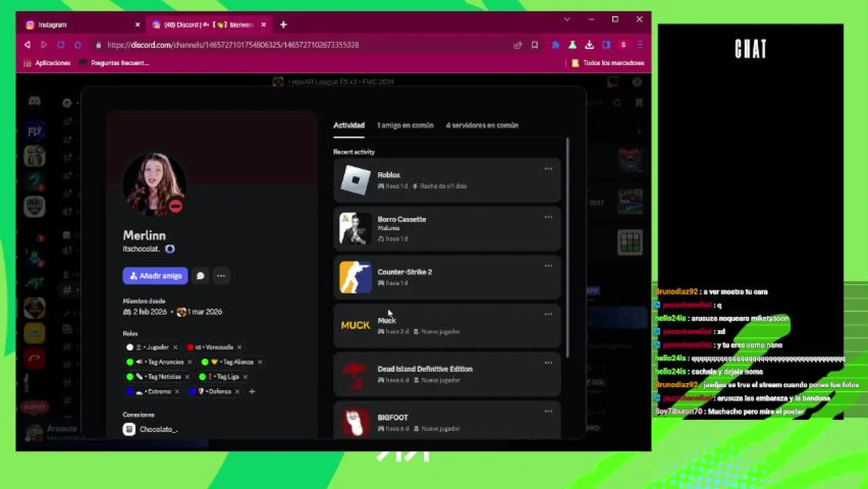
Task: Close the Discord browser tab
Action: coord(264,24)
